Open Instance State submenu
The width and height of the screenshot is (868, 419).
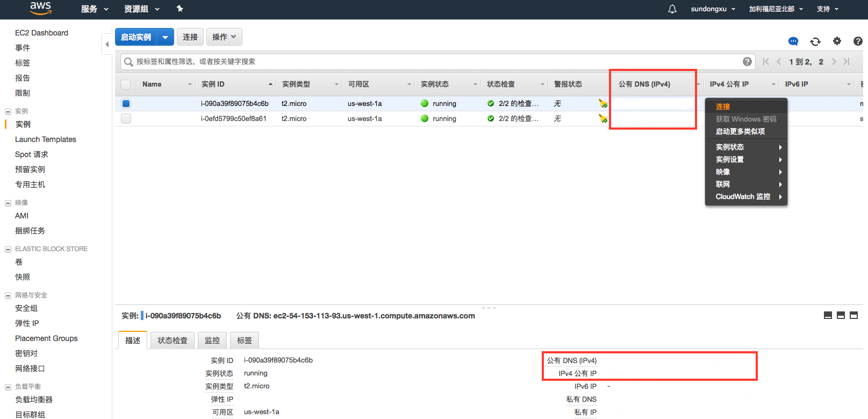click(746, 147)
